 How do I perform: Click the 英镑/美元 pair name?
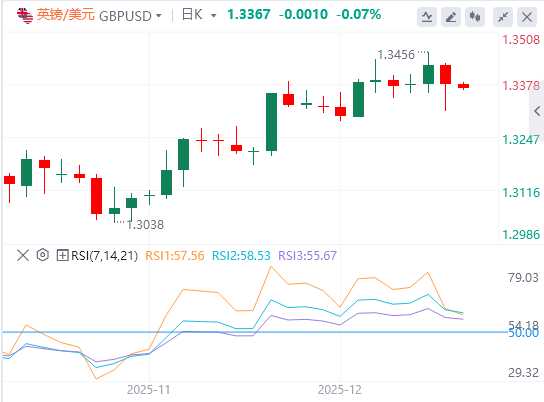pos(66,15)
